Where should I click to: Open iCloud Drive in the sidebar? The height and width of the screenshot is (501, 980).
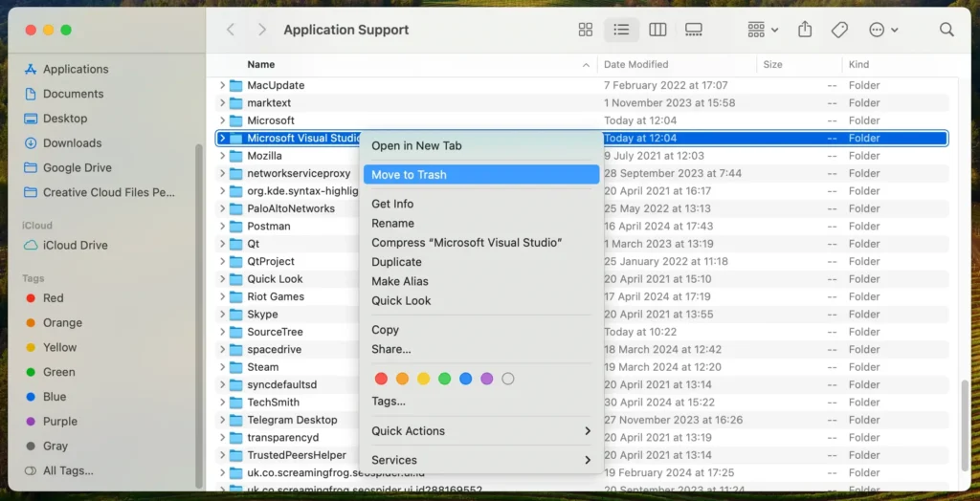point(66,245)
